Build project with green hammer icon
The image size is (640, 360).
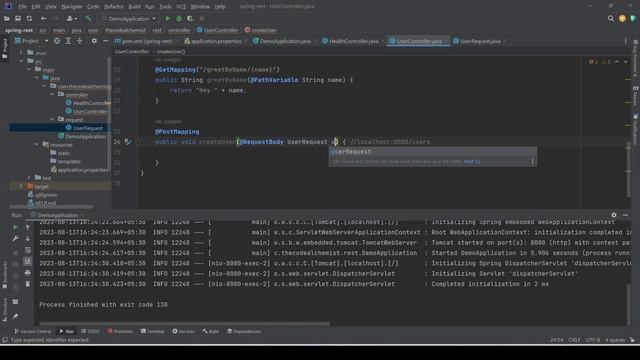pyautogui.click(x=88, y=18)
